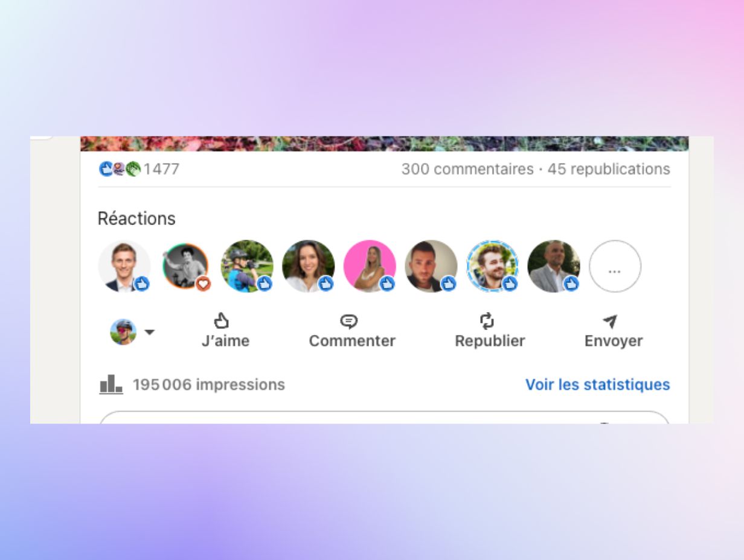Open the bearded man's avatar with blue ring
The image size is (744, 560).
tap(492, 266)
